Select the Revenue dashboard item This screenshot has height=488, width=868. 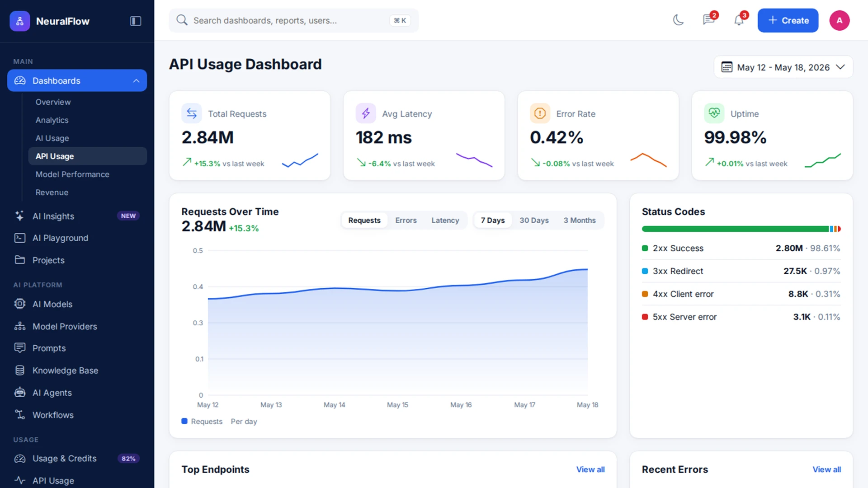click(x=87, y=192)
